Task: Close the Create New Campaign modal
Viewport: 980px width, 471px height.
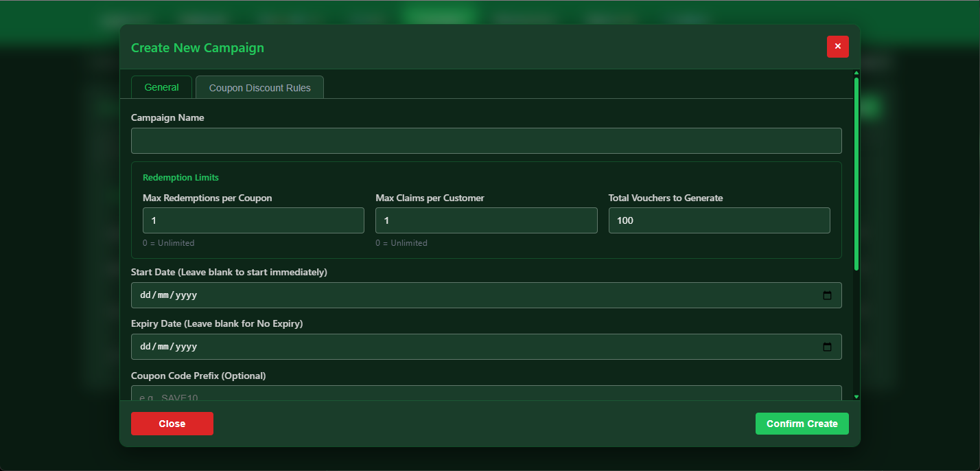Action: (x=172, y=423)
